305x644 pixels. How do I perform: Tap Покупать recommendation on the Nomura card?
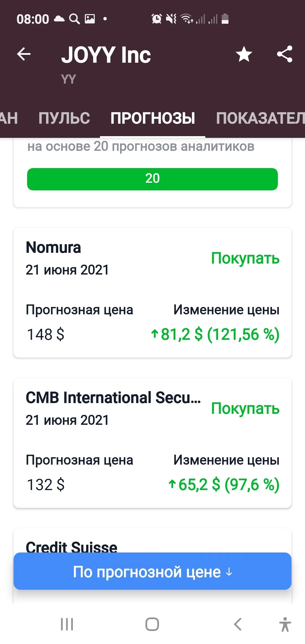[x=245, y=258]
